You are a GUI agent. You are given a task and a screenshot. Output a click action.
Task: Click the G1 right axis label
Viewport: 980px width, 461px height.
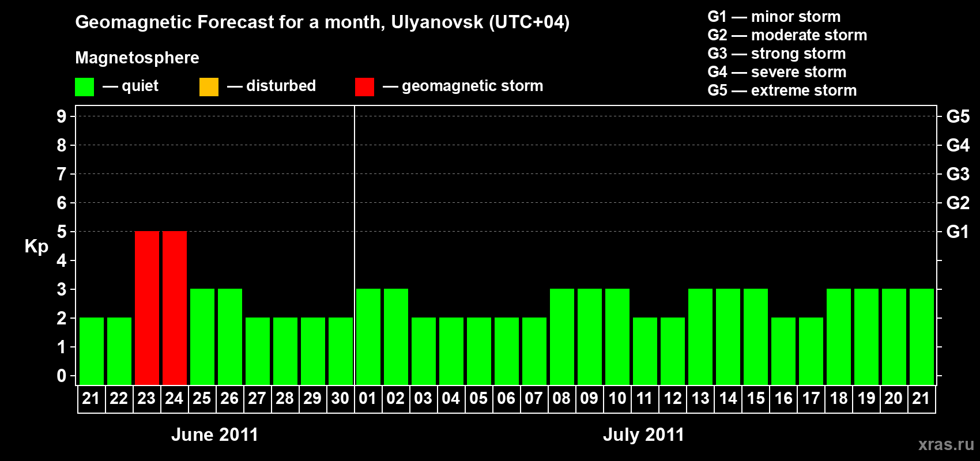pos(958,232)
